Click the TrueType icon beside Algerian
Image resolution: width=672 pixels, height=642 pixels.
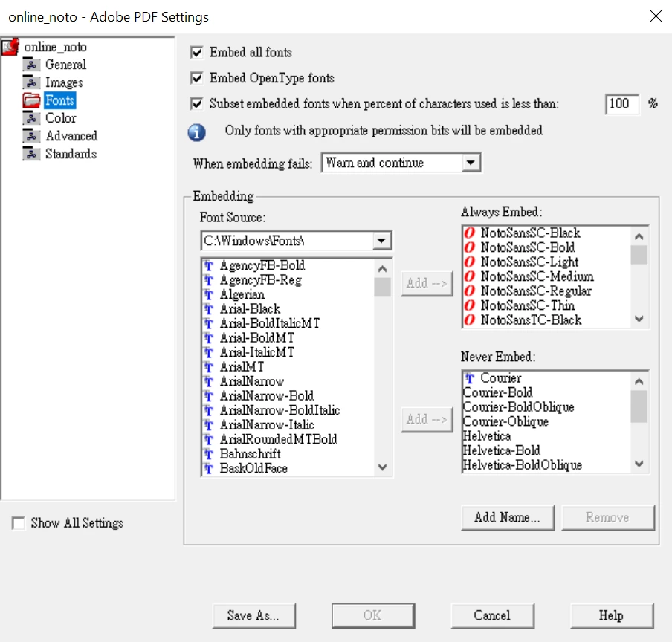tap(208, 295)
